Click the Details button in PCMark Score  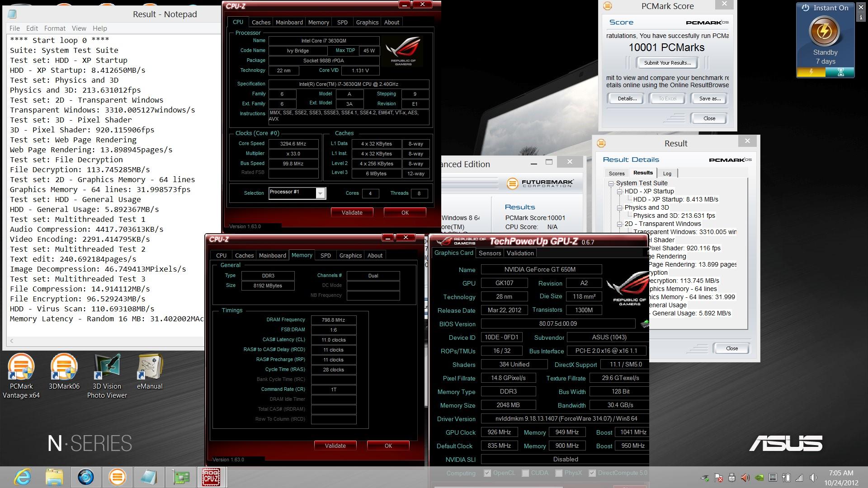627,99
